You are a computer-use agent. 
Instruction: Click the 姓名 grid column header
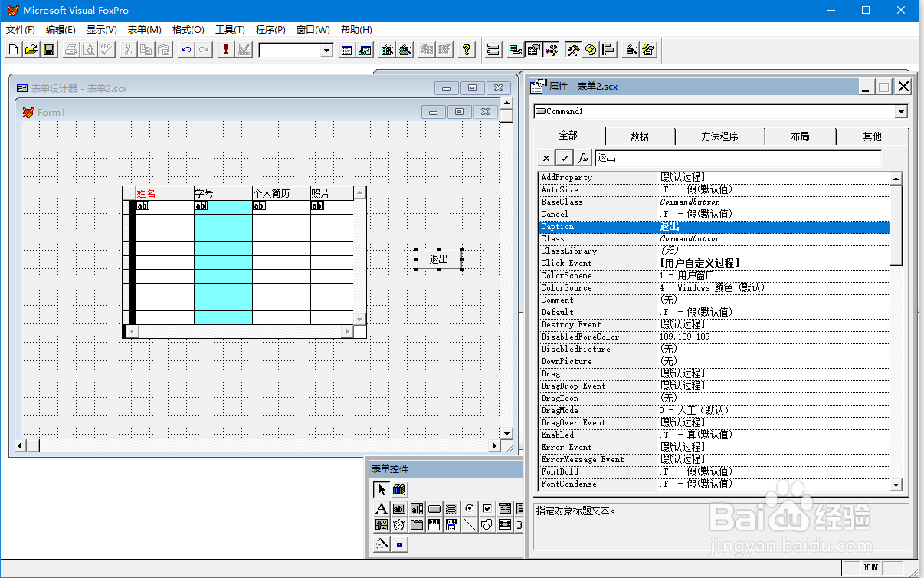pyautogui.click(x=165, y=193)
